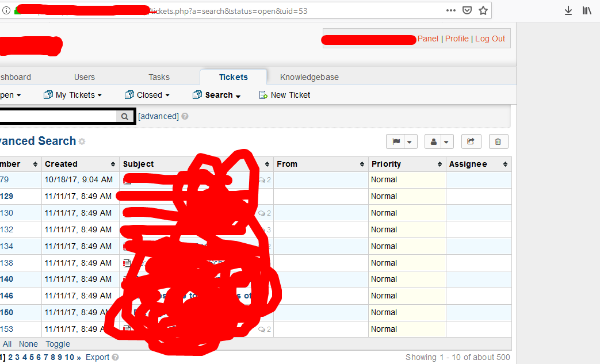Open the Users tab

click(x=85, y=77)
